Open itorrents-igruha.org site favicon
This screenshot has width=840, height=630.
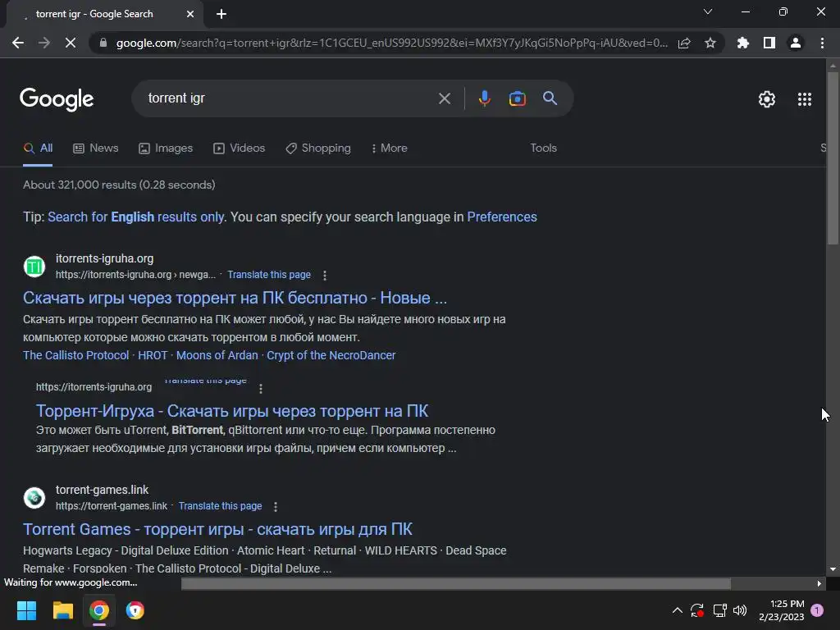(34, 267)
